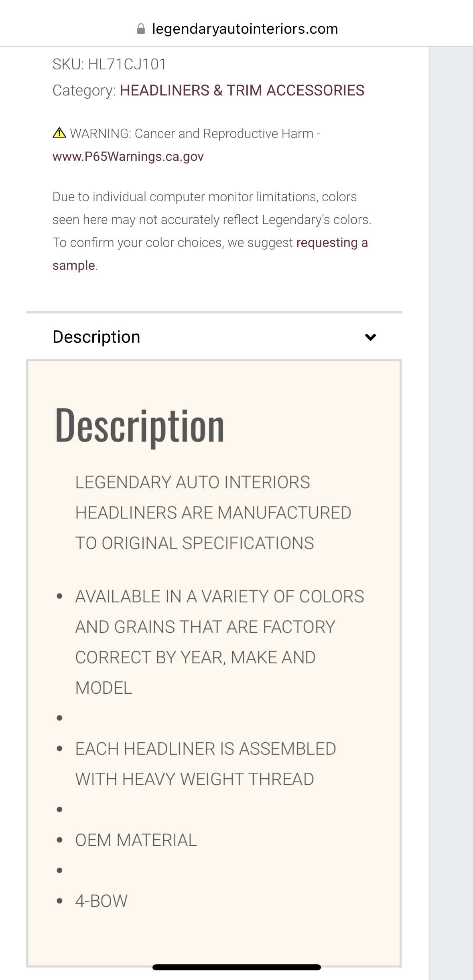Image resolution: width=473 pixels, height=980 pixels.
Task: Click the "MANUFACTURED TO ORIGINAL SPECIFICATIONS" paragraph
Action: click(x=213, y=513)
